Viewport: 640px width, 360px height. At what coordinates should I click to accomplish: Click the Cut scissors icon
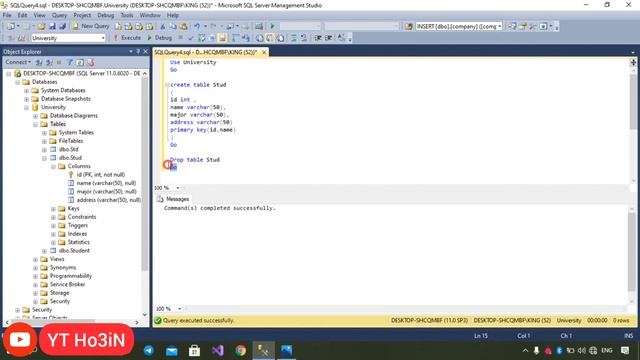pyautogui.click(x=162, y=27)
